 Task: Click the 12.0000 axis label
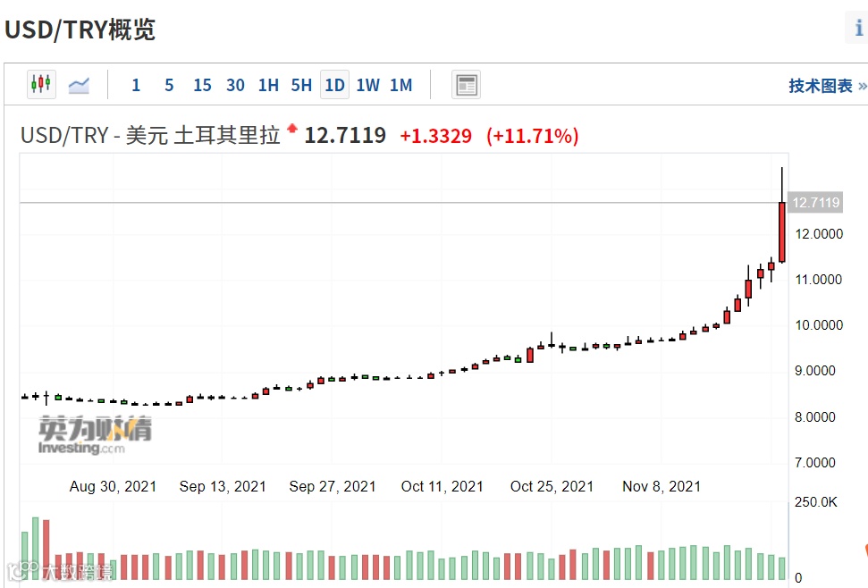click(x=819, y=234)
